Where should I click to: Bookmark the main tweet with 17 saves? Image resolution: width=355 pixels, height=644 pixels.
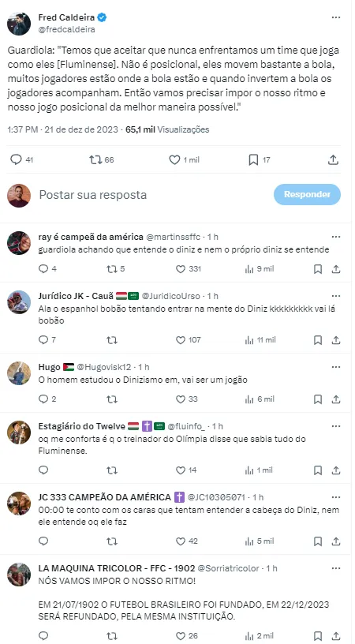tap(254, 159)
